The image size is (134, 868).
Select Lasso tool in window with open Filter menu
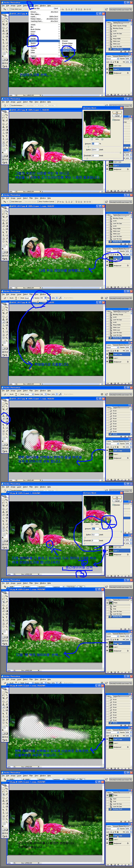pos(3,21)
